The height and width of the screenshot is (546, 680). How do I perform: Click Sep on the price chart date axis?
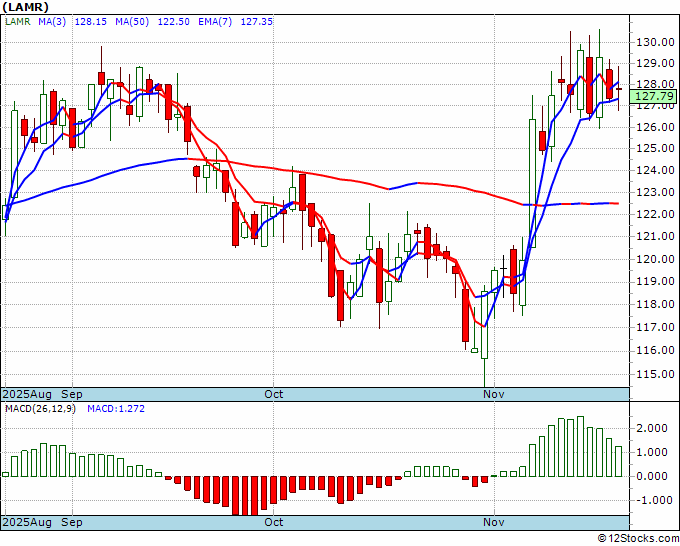72,395
